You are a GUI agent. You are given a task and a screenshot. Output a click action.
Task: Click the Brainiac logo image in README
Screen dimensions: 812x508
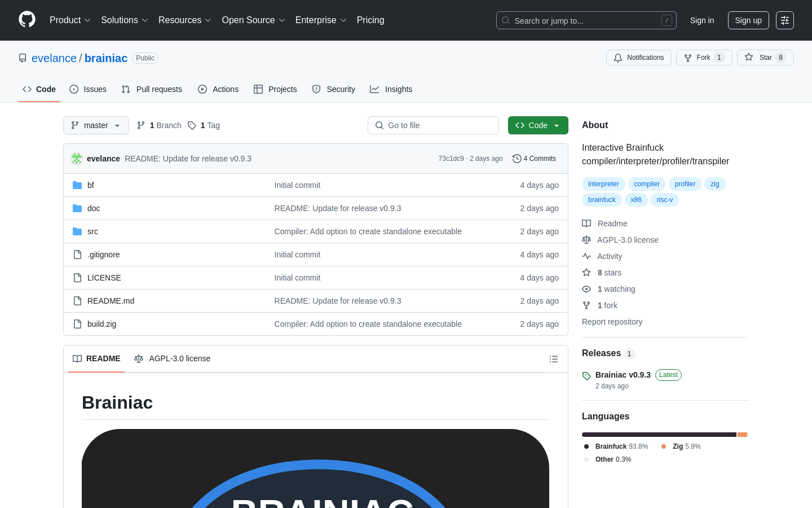(316, 468)
